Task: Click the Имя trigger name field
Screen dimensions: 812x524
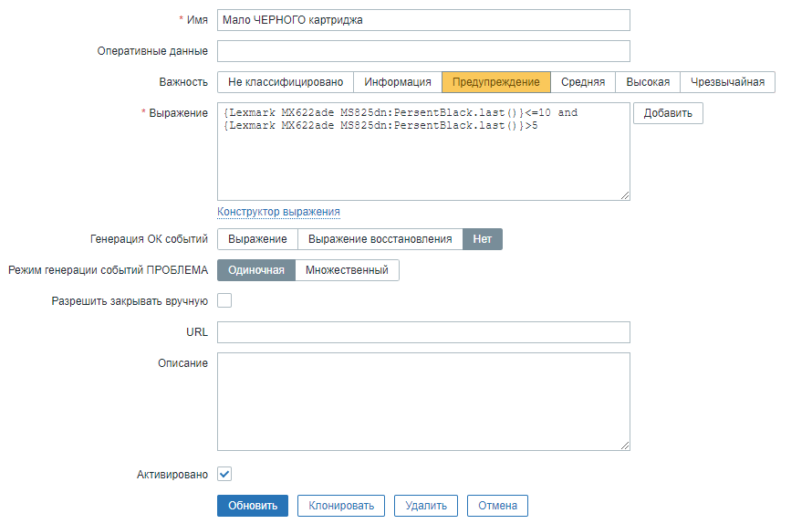Action: pyautogui.click(x=423, y=20)
